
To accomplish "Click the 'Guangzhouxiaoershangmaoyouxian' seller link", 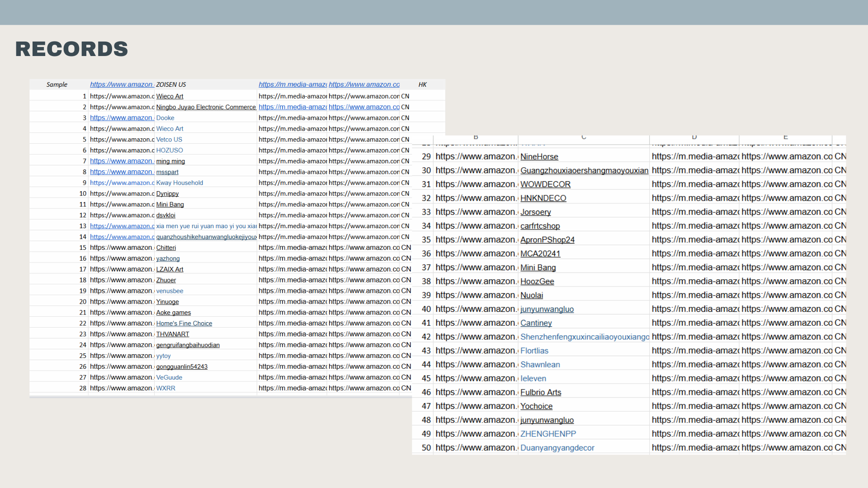I will click(x=584, y=171).
